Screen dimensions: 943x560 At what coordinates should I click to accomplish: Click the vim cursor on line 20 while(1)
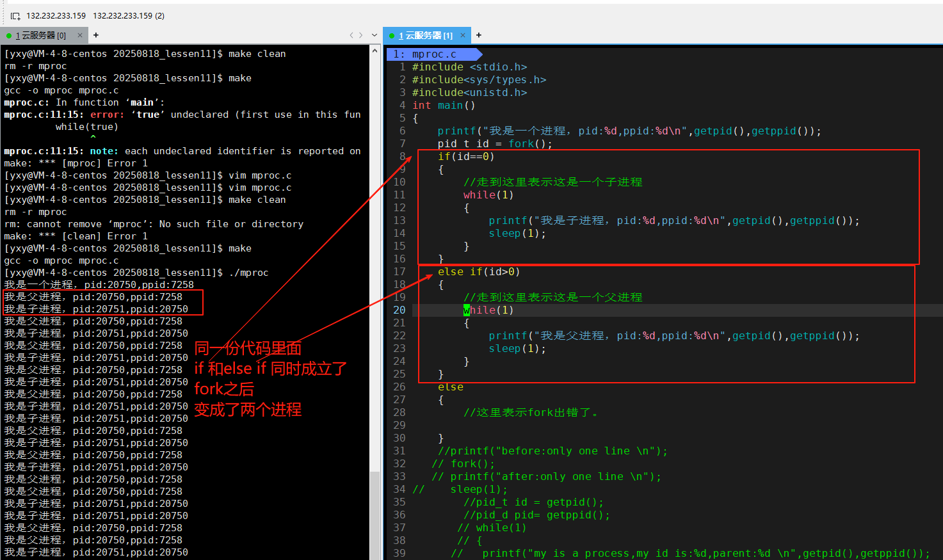[x=467, y=310]
